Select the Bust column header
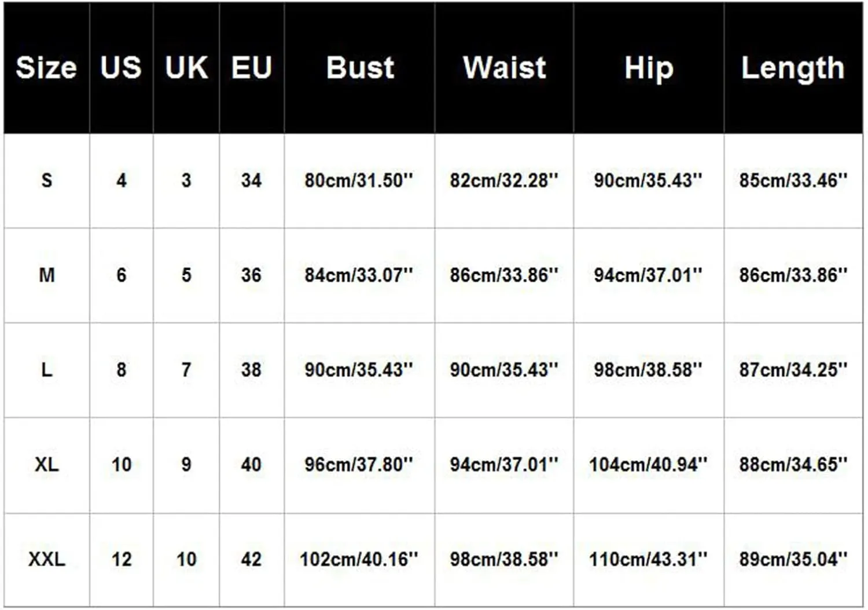This screenshot has width=868, height=610. (360, 68)
